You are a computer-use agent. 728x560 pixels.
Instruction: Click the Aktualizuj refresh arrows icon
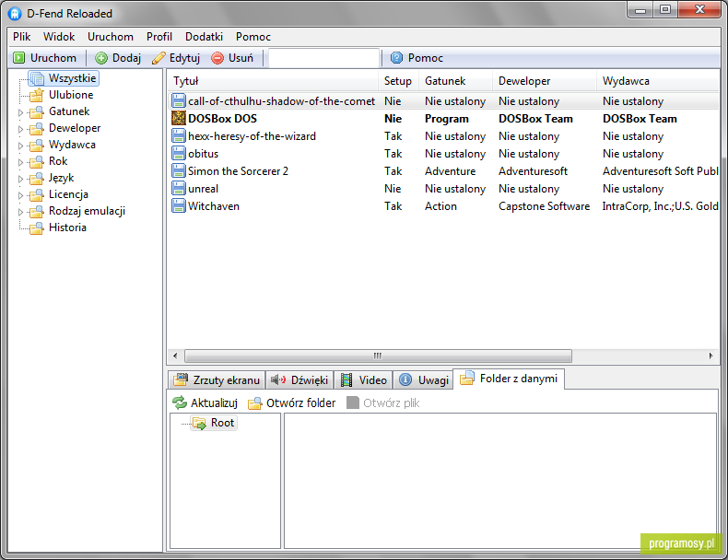point(180,402)
